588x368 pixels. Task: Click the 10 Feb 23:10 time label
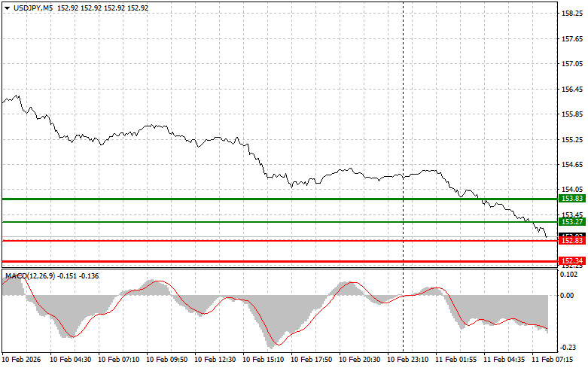point(407,360)
